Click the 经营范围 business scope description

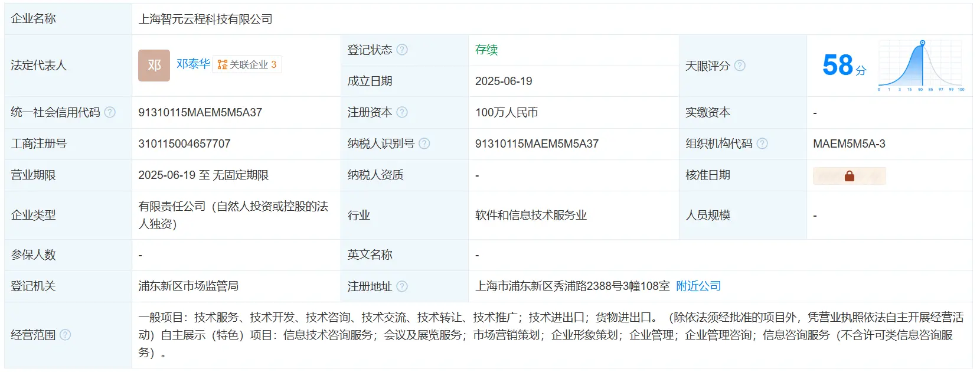[551, 335]
